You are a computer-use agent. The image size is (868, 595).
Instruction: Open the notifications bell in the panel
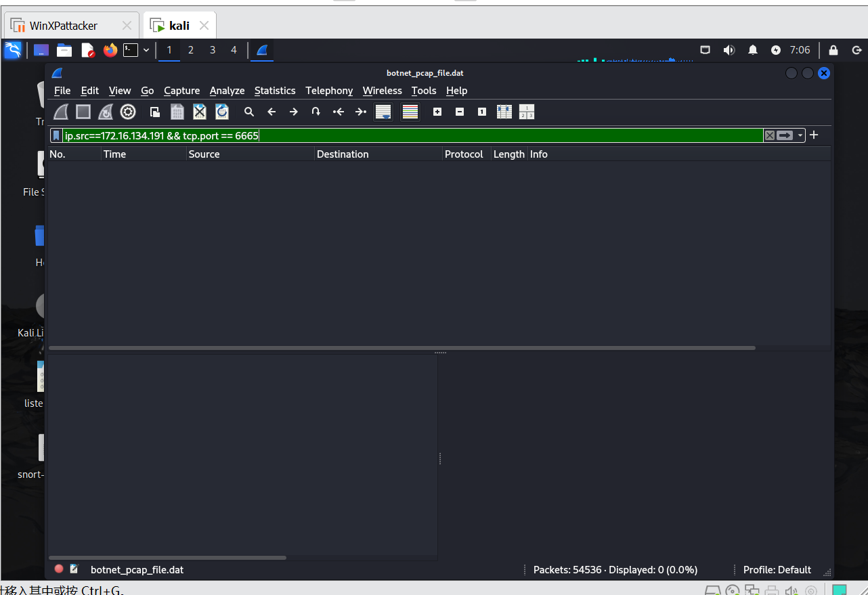(752, 49)
